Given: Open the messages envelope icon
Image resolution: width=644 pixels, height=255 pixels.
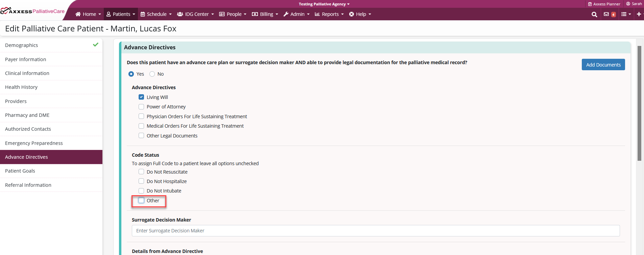Looking at the screenshot, I should click(606, 14).
